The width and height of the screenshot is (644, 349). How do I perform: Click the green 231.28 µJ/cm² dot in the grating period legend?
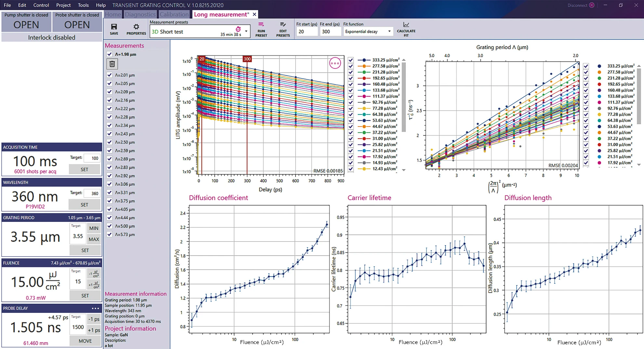(599, 78)
